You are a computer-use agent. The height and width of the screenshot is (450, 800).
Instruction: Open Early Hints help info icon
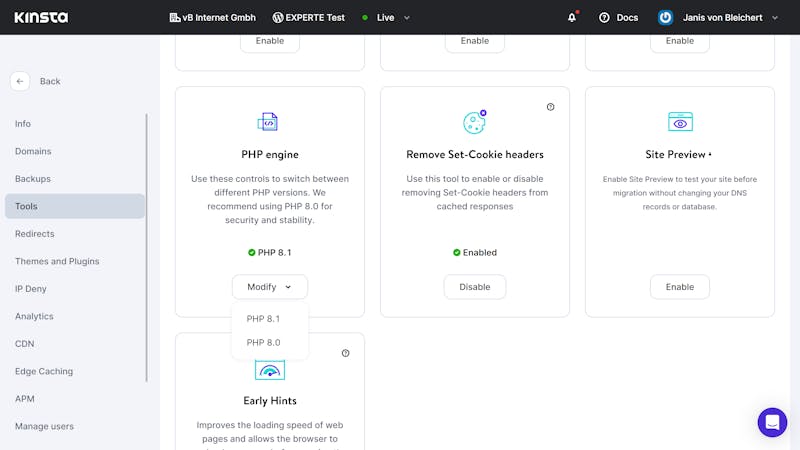click(x=346, y=353)
